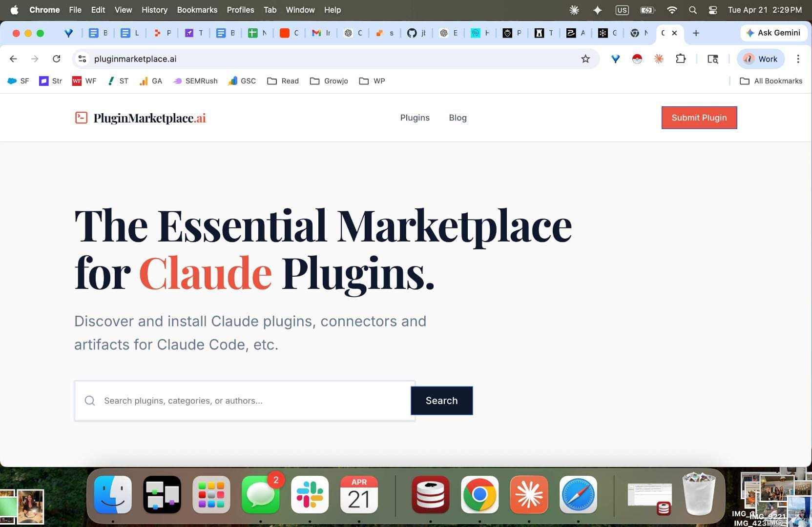Bookmark this page with the star icon
This screenshot has width=812, height=527.
pyautogui.click(x=585, y=59)
